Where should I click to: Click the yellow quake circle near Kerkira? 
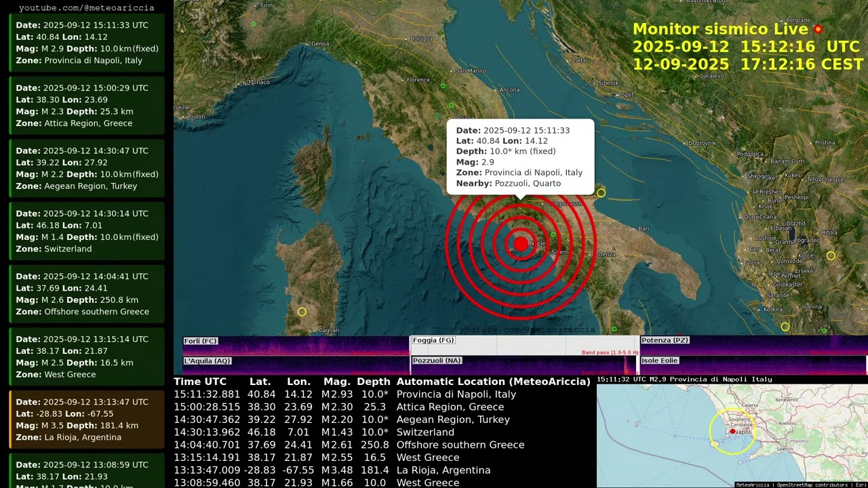tap(785, 327)
